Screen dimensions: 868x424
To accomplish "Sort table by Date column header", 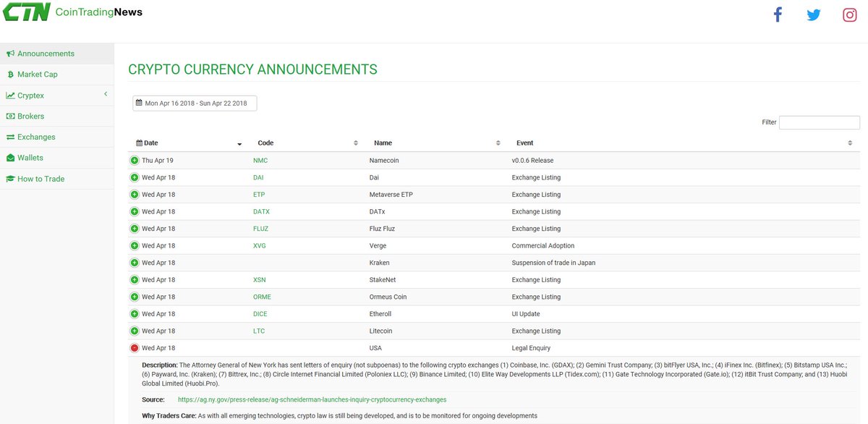I will click(189, 143).
